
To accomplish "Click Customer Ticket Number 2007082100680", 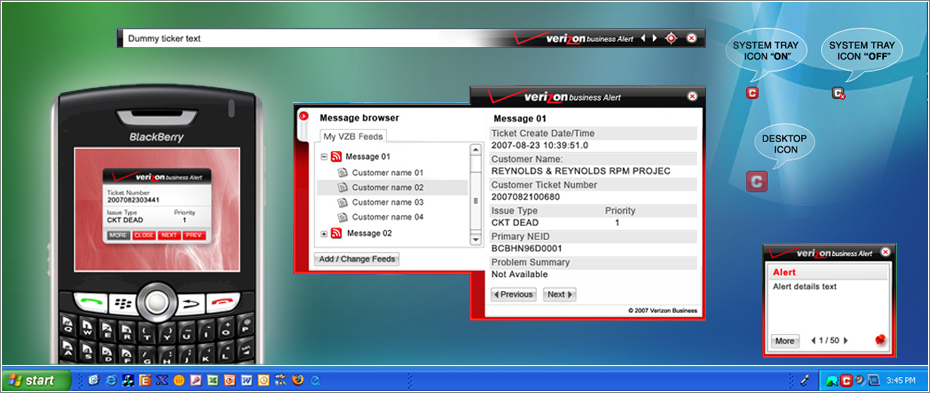I will pyautogui.click(x=525, y=197).
